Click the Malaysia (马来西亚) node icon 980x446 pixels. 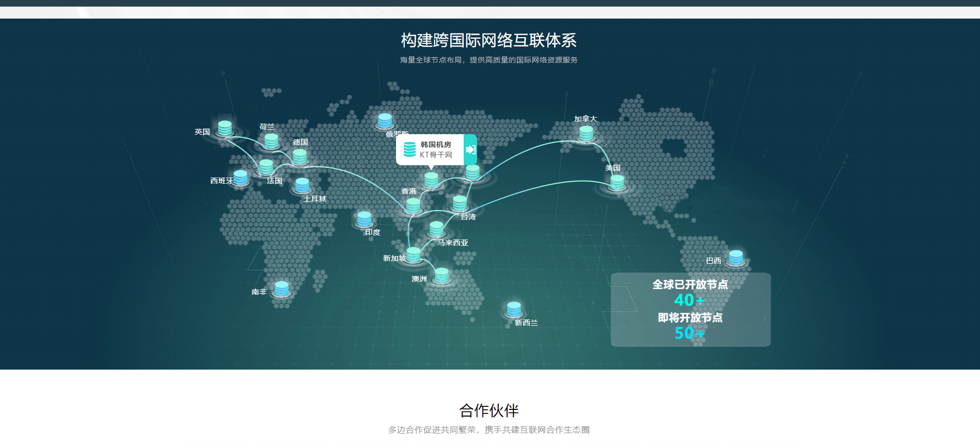coord(436,228)
